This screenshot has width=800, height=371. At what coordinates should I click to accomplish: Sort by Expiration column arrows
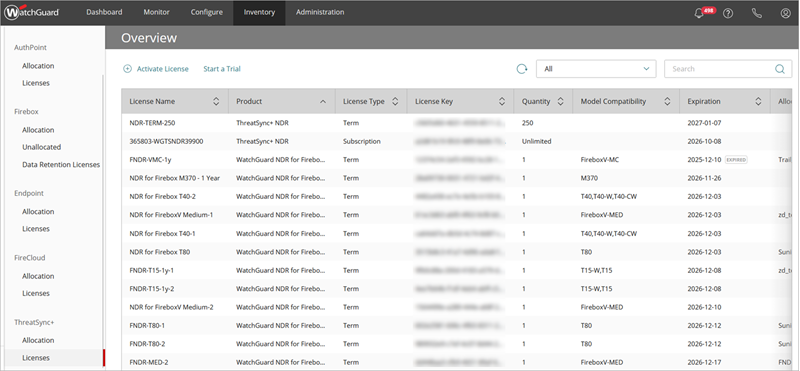758,102
